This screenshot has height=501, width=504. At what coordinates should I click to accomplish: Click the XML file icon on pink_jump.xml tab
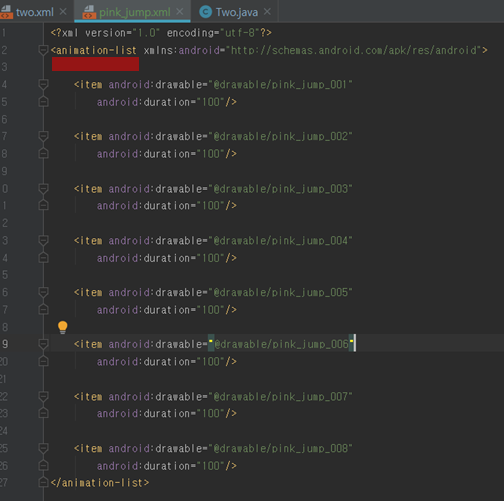(x=89, y=12)
